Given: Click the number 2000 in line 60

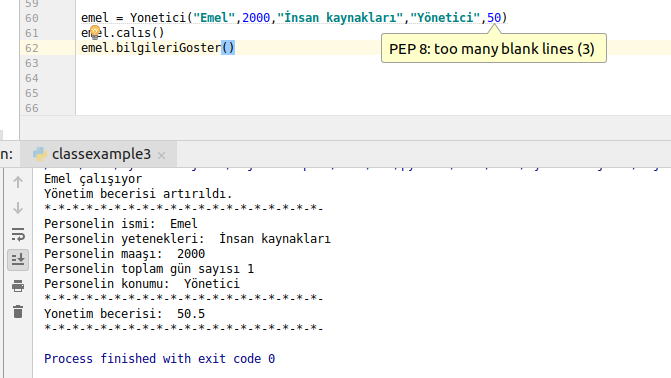Looking at the screenshot, I should click(256, 18).
